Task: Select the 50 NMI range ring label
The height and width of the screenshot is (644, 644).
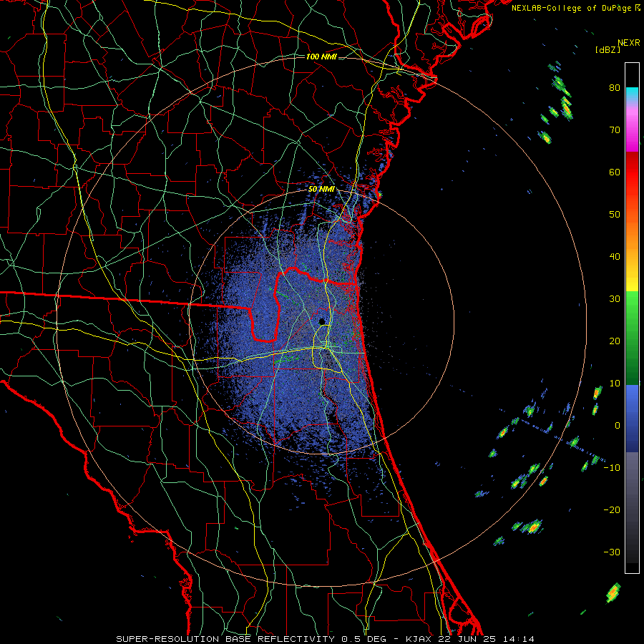Action: click(321, 190)
